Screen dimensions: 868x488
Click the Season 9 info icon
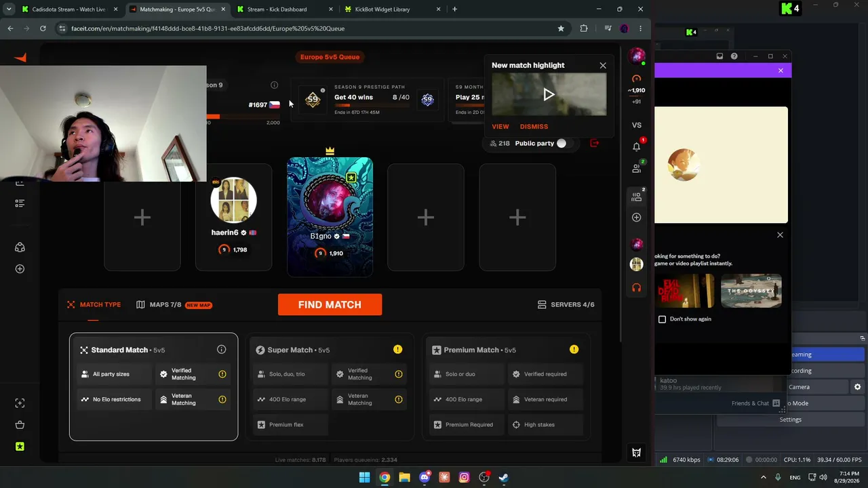click(x=274, y=85)
